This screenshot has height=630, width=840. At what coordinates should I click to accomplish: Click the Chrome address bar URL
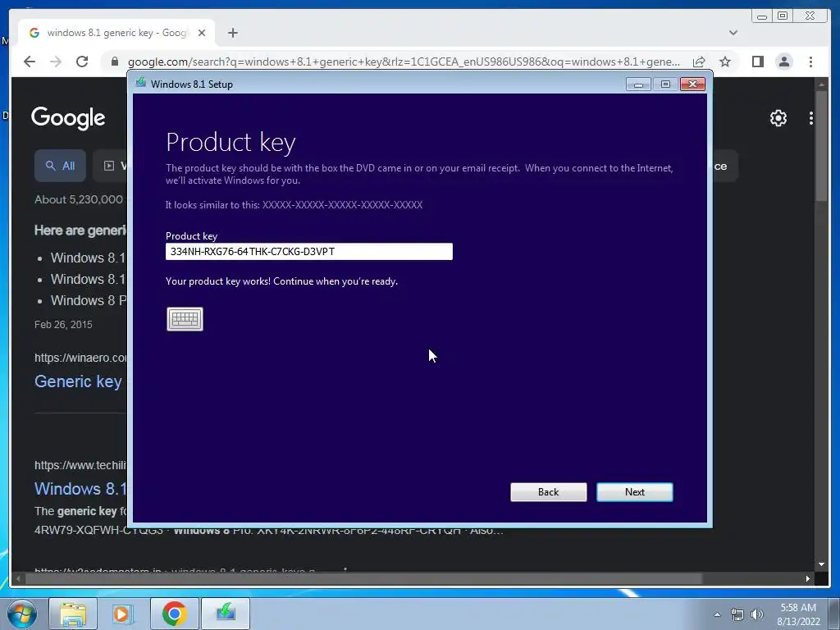click(404, 62)
